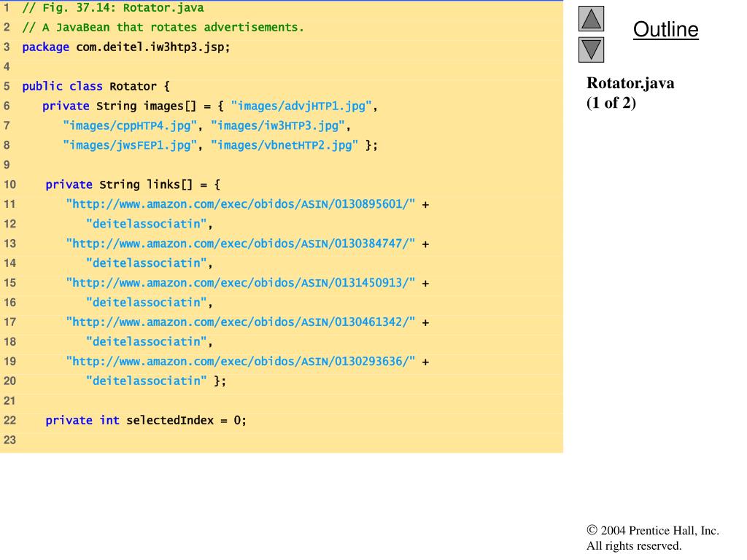The image size is (747, 560).
Task: Click the 'public class Rotator {' declaration
Action: pos(96,86)
